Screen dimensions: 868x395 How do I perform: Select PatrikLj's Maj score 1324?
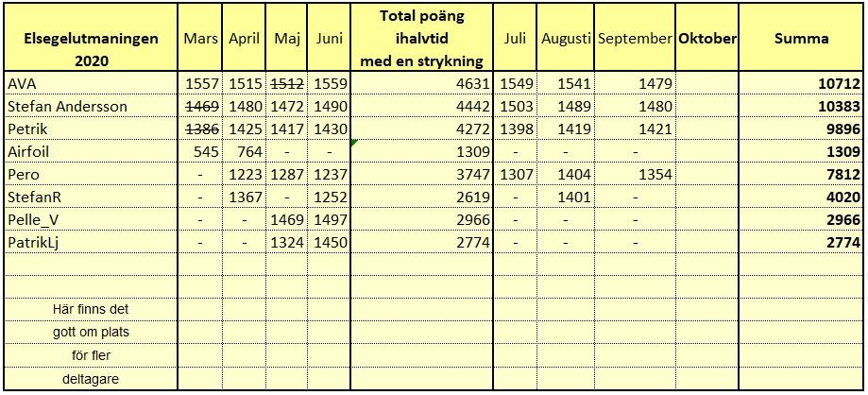point(288,243)
